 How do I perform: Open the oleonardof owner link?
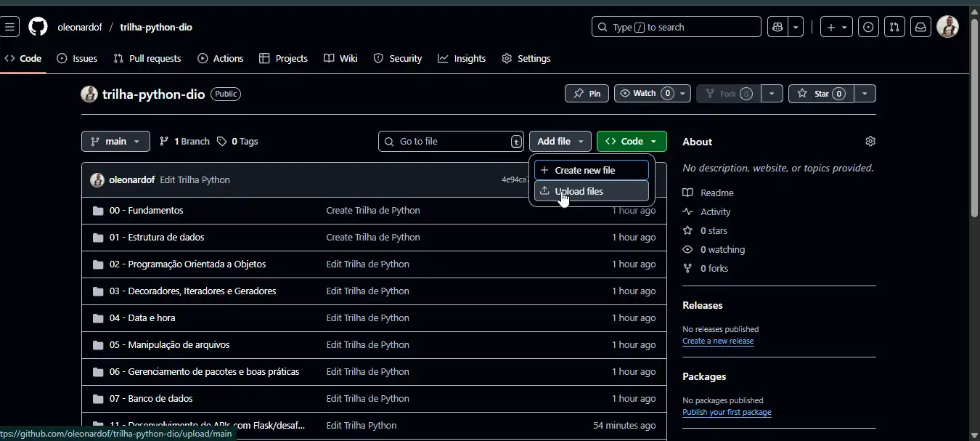pyautogui.click(x=80, y=27)
